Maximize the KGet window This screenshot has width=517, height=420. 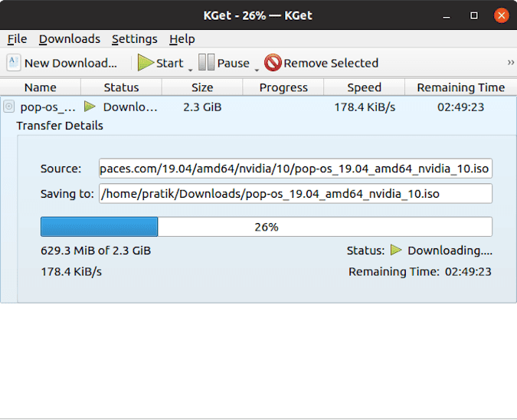click(x=474, y=15)
